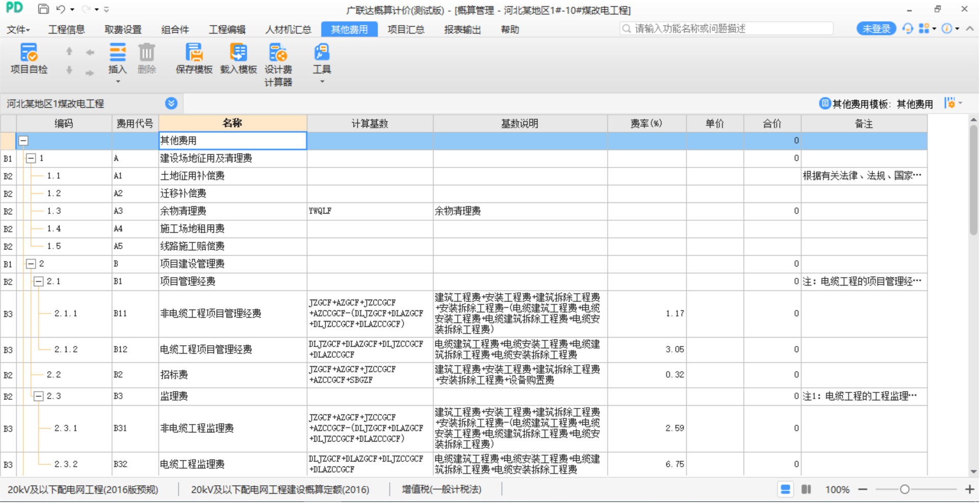The width and height of the screenshot is (980, 503).
Task: Collapse the root 其他费用 tree node
Action: click(x=23, y=141)
